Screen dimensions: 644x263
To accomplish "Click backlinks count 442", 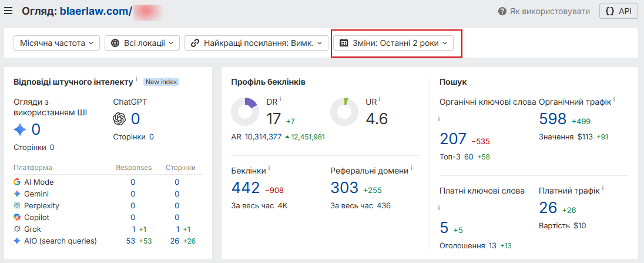I will click(x=246, y=188).
